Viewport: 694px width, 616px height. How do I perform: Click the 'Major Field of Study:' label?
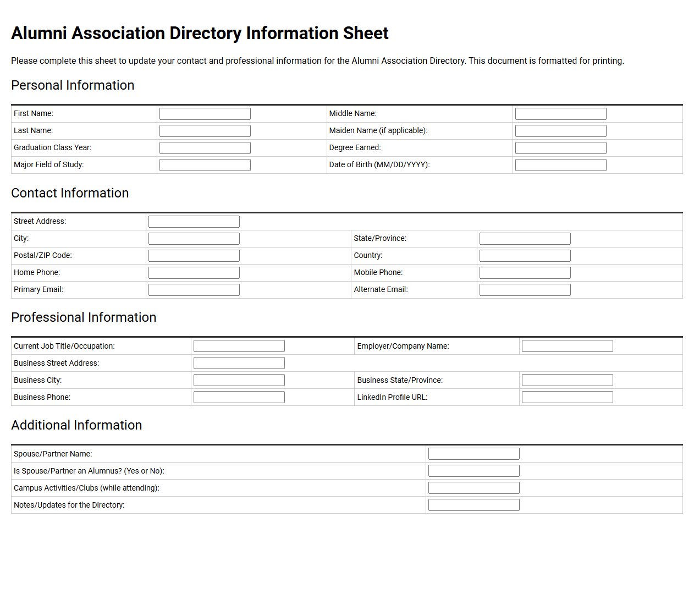[x=49, y=164]
